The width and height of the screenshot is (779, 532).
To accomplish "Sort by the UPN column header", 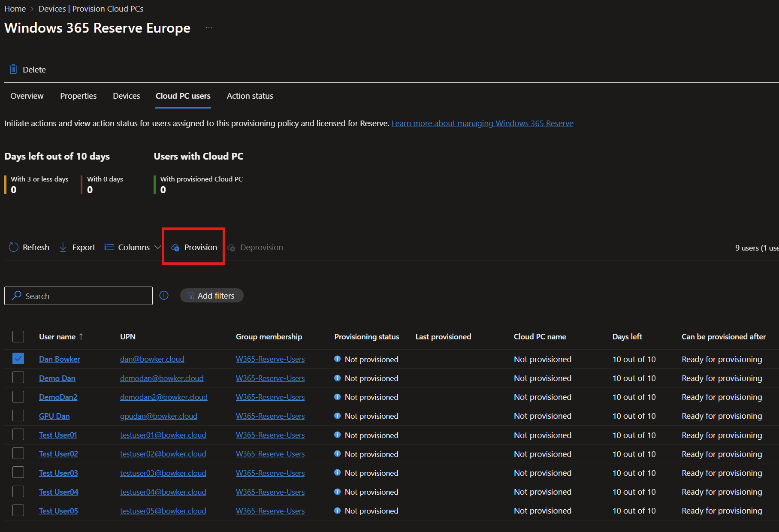I will point(128,337).
